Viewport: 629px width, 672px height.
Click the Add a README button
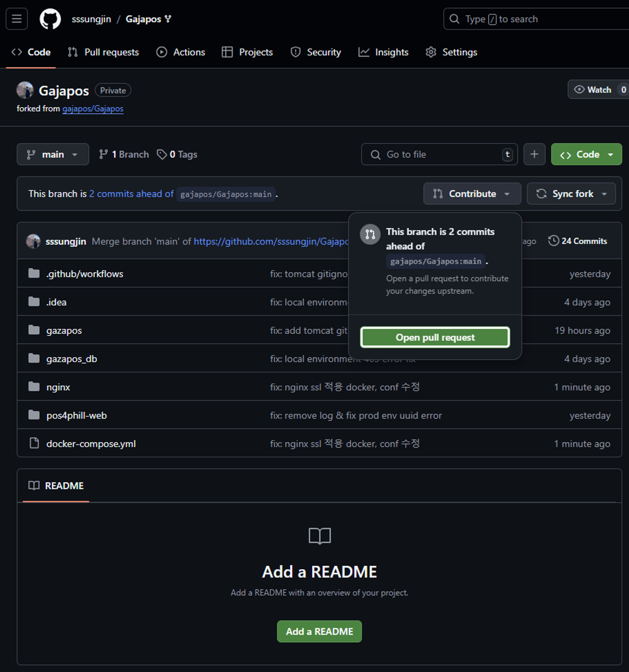pos(319,631)
